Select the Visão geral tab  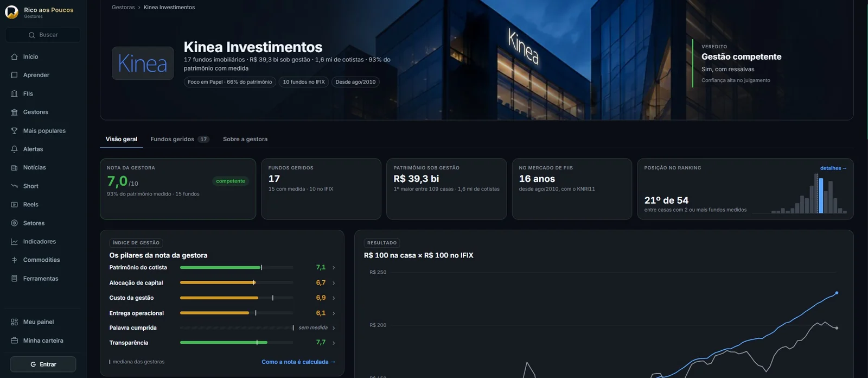click(122, 139)
